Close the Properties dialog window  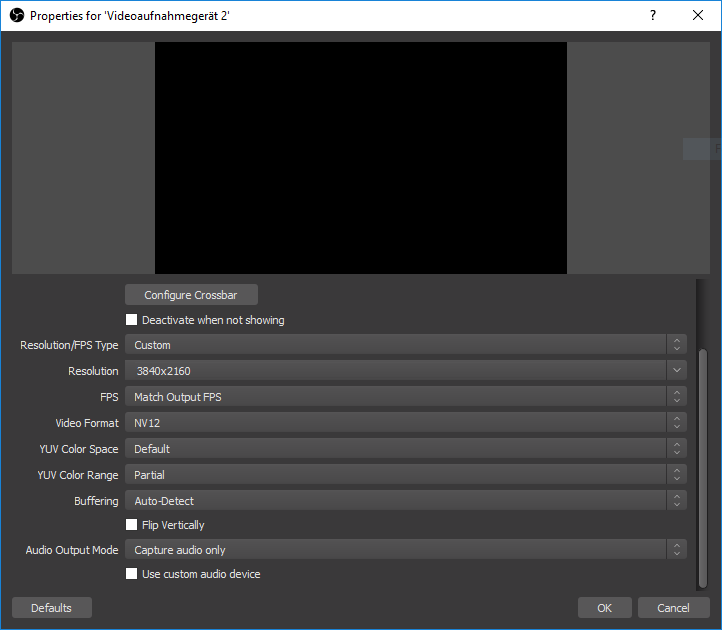(698, 16)
